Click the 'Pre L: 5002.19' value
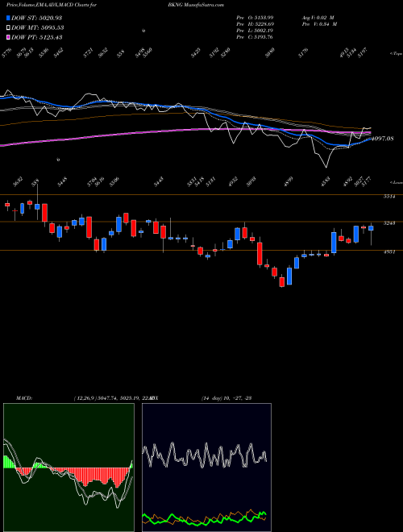 coord(255,31)
